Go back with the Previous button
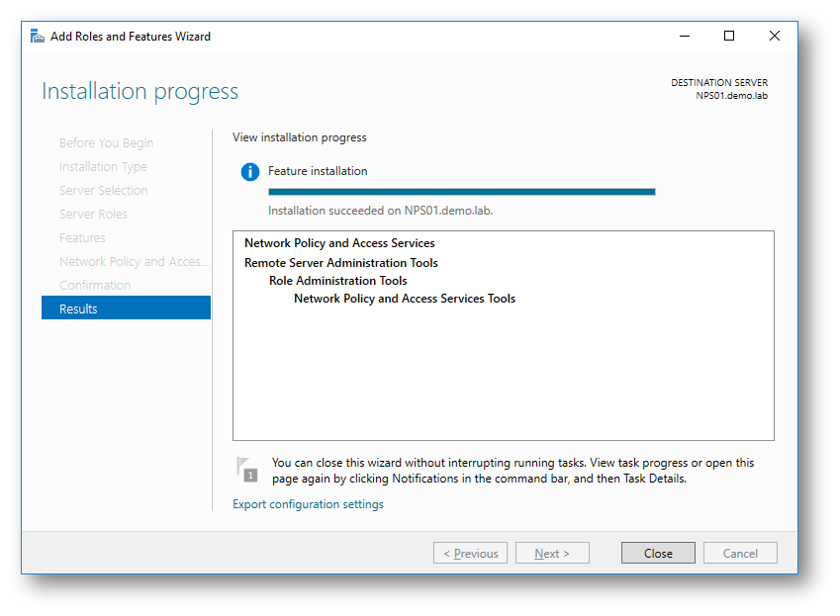 [470, 554]
